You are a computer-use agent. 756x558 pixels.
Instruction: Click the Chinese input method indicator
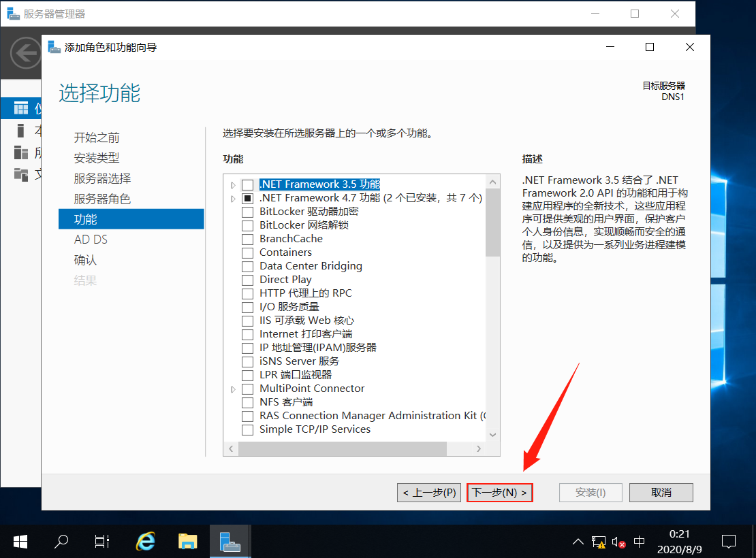[640, 542]
